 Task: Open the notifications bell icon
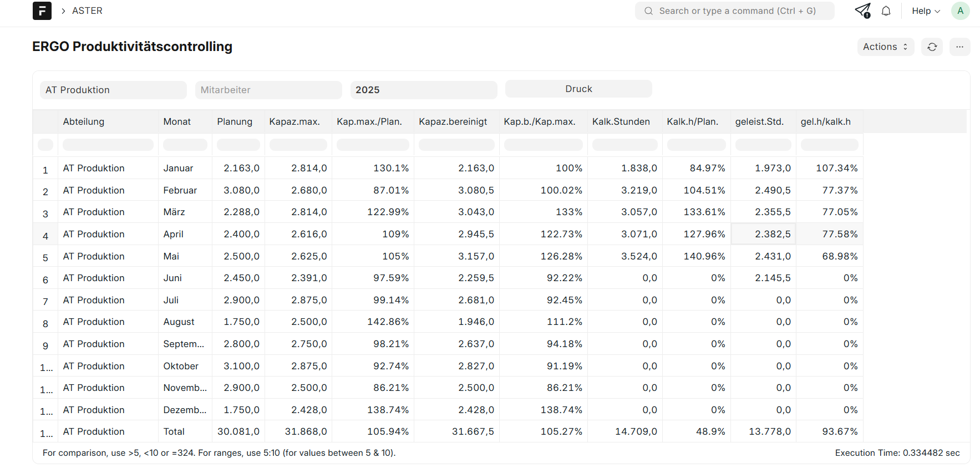click(886, 11)
